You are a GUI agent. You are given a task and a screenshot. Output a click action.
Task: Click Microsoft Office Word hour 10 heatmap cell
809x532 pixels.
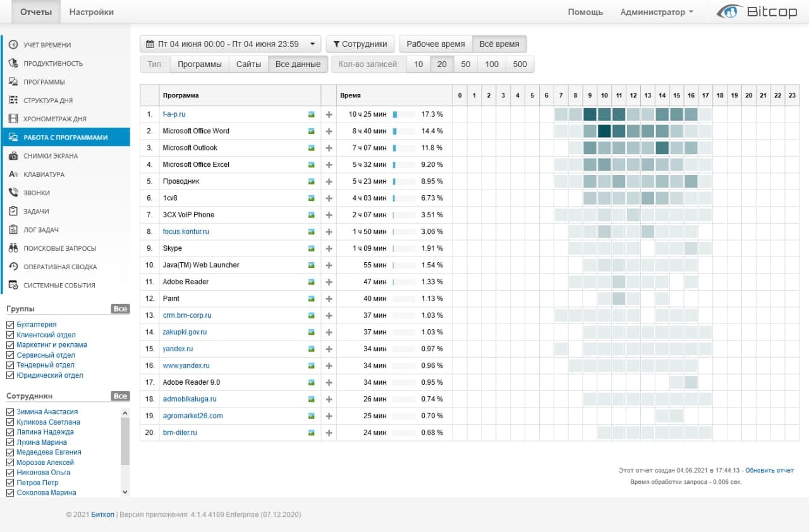[604, 131]
